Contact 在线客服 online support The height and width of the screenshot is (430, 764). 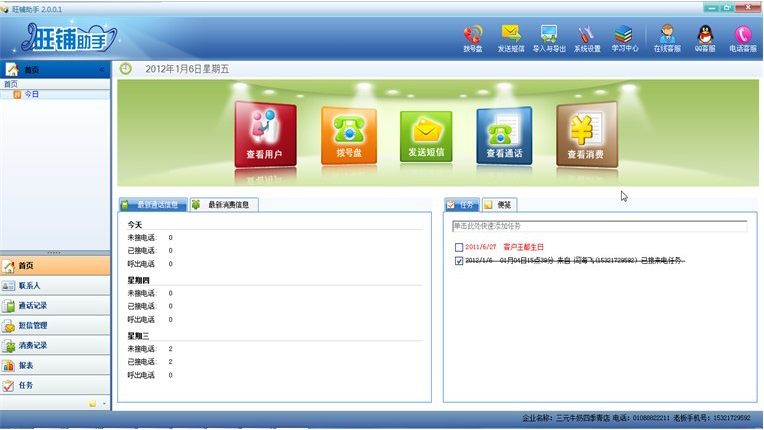(x=667, y=37)
